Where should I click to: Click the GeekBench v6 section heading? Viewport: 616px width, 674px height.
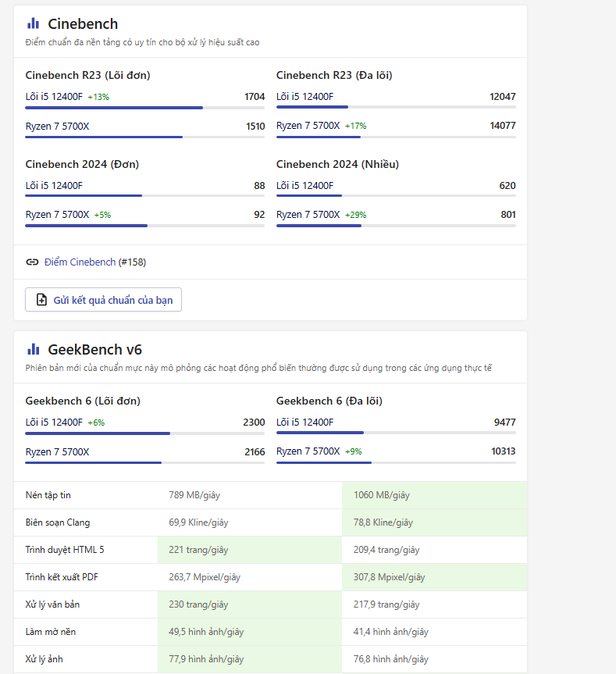pyautogui.click(x=95, y=349)
